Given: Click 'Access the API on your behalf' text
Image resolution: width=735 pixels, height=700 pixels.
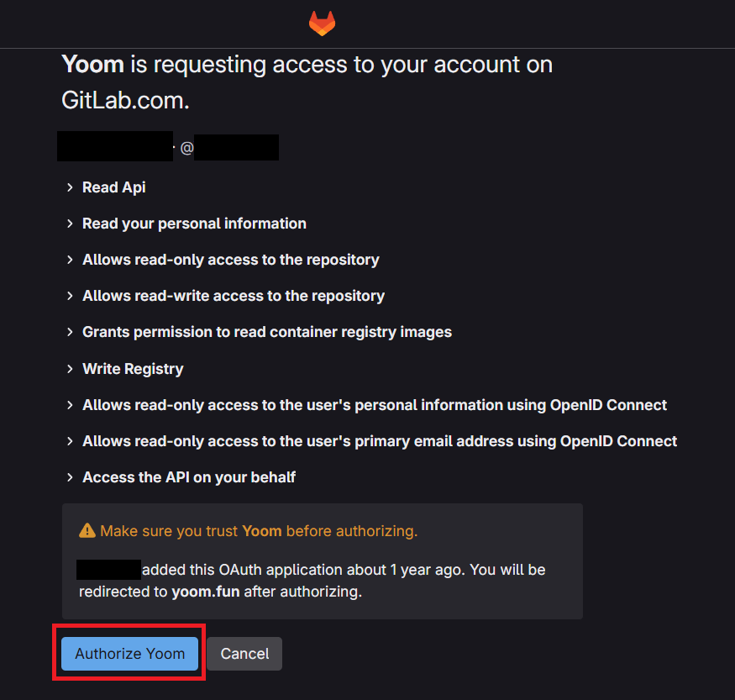Looking at the screenshot, I should coord(189,477).
